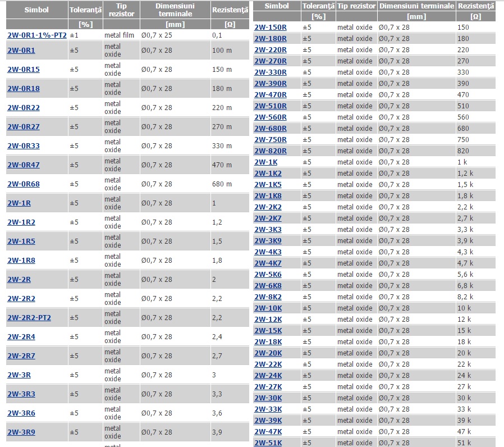
Task: Open the 2W-2R7 link
Action: click(21, 356)
